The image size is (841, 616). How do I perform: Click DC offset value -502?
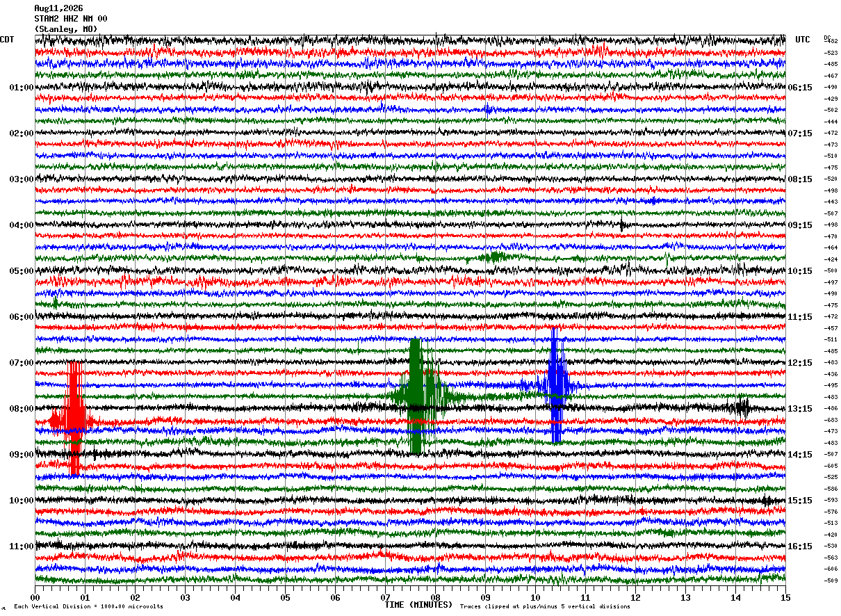click(x=831, y=110)
